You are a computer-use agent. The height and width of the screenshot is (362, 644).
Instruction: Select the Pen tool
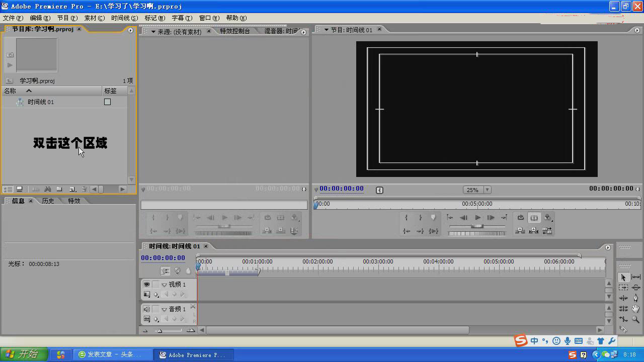pos(636,298)
